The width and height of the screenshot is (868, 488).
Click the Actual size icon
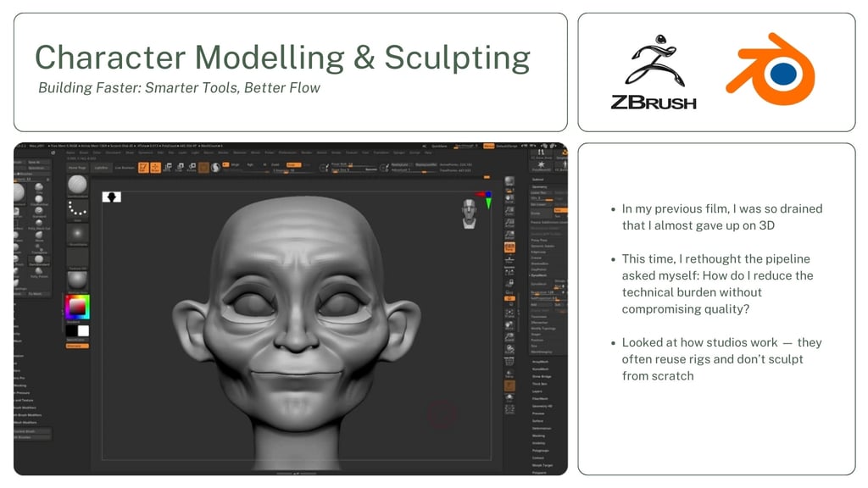[x=509, y=224]
